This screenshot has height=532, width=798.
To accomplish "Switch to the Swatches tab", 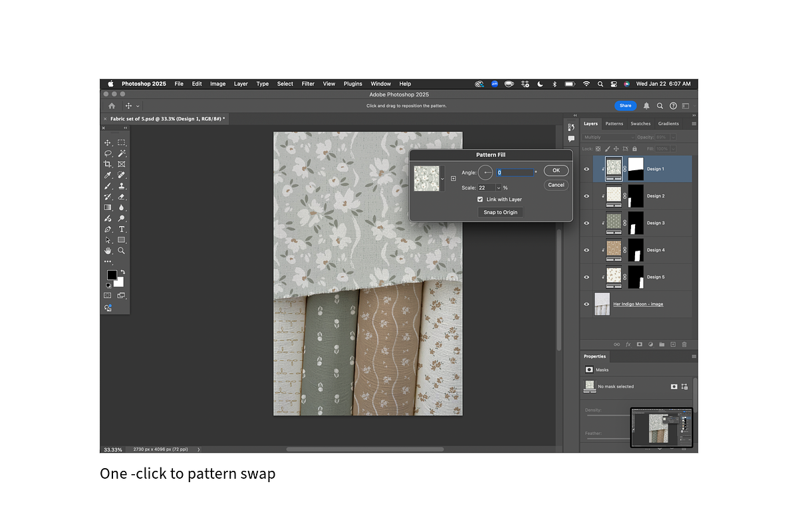I will [640, 124].
